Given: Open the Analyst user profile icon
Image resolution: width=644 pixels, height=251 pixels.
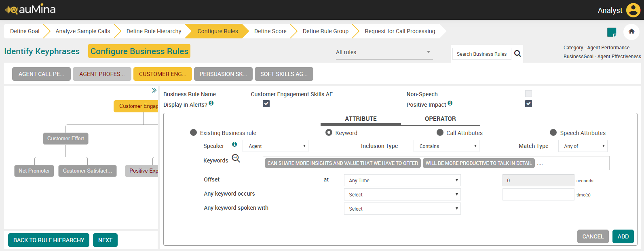Looking at the screenshot, I should [633, 10].
